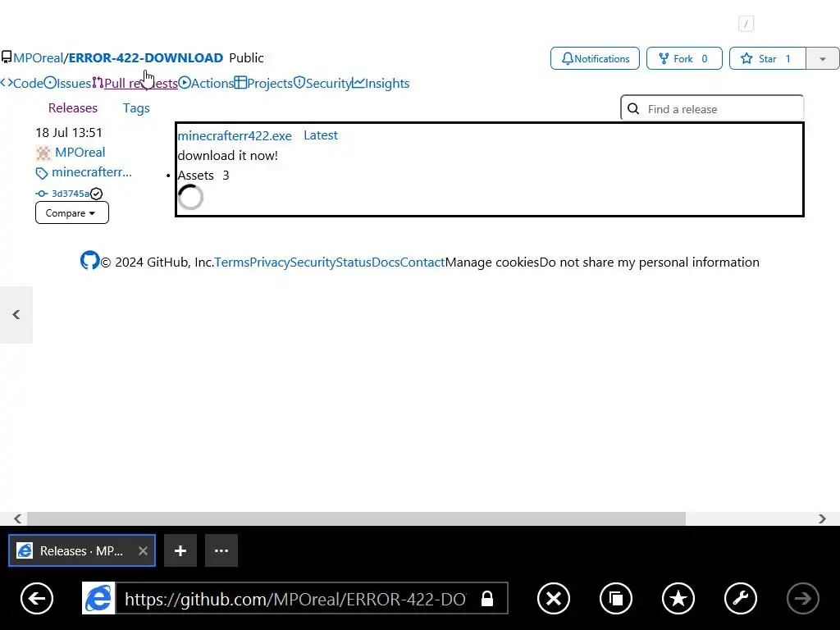Click the stop loading X button
This screenshot has height=630, width=840.
pyautogui.click(x=554, y=598)
